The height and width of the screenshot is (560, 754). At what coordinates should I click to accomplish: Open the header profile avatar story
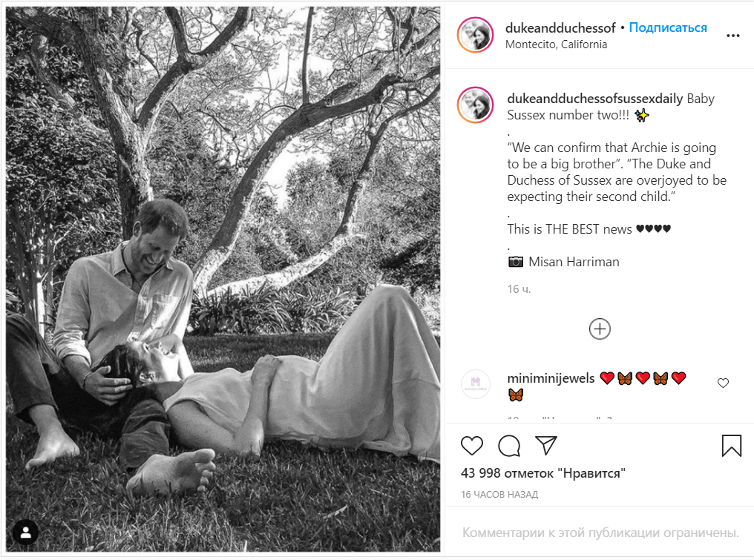coord(475,35)
